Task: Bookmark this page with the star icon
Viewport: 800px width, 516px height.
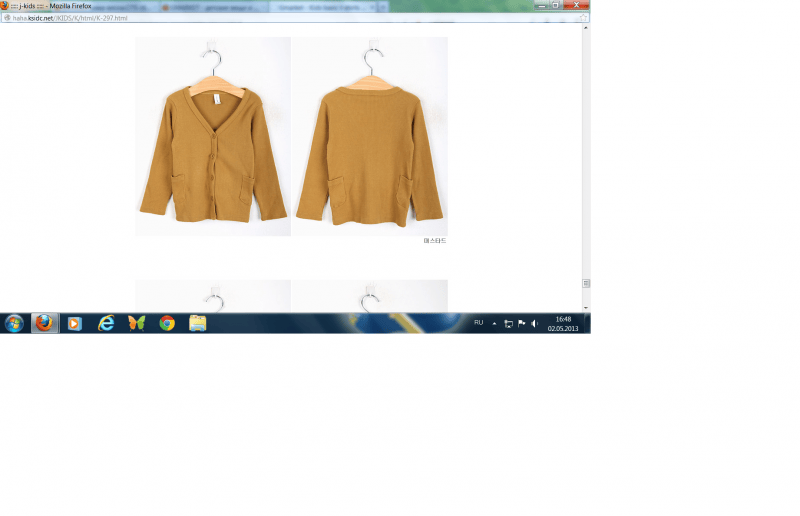Action: coord(583,17)
